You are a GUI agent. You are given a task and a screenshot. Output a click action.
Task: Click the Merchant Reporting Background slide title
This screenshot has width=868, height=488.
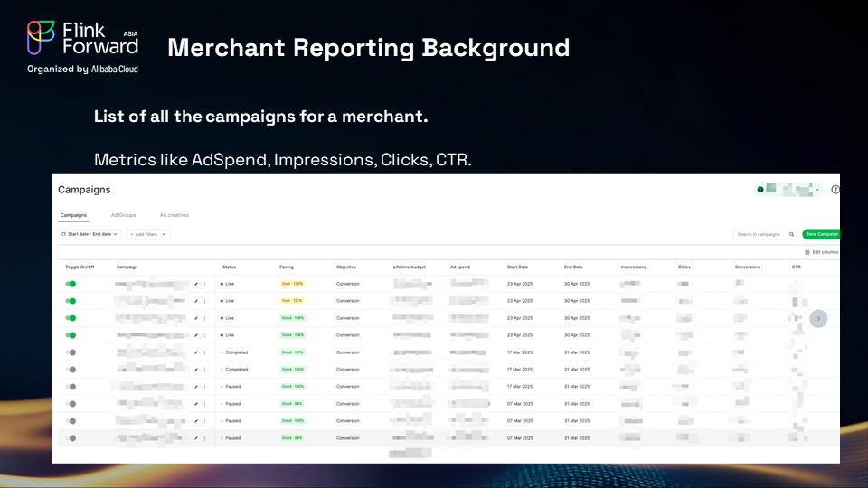(368, 48)
